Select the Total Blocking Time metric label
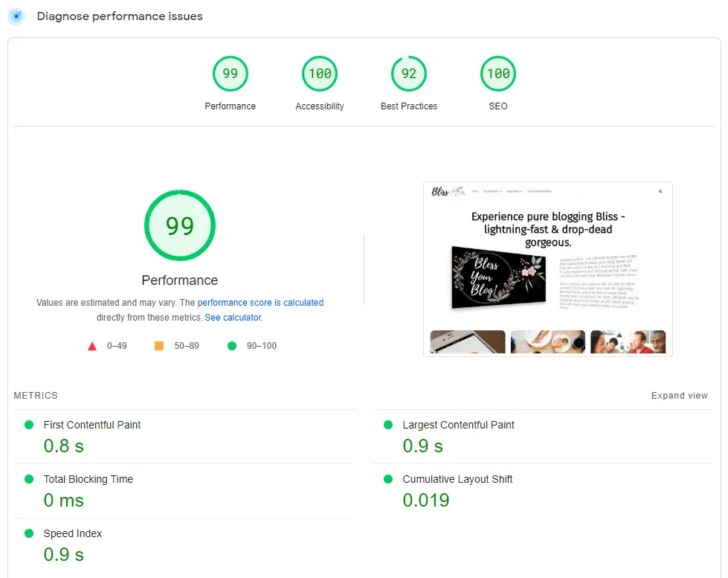 pos(88,479)
